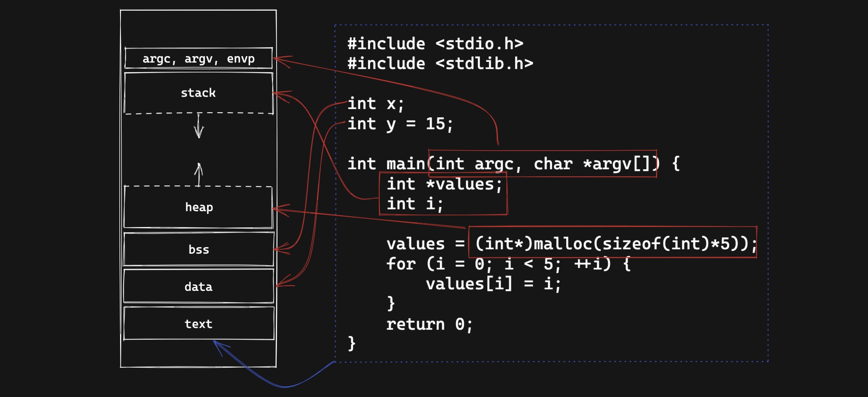
Task: Click the red arrowhead pointing at bss
Action: [x=279, y=250]
